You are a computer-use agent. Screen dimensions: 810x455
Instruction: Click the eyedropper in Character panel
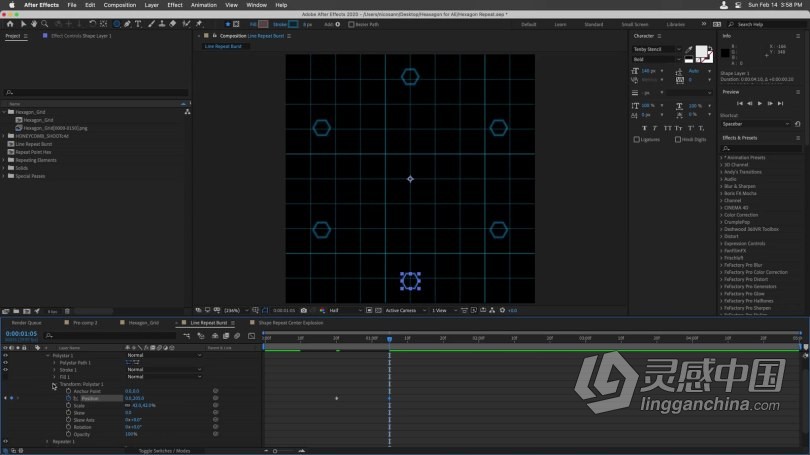689,49
